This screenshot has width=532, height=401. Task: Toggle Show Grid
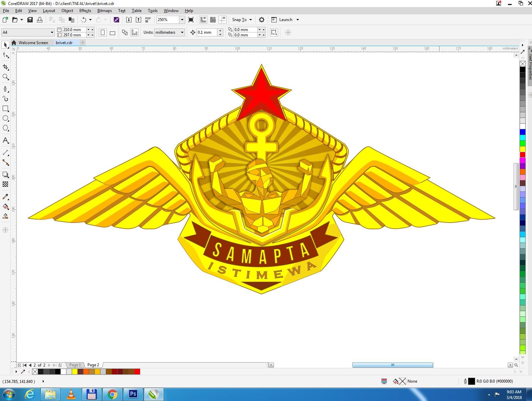[213, 20]
